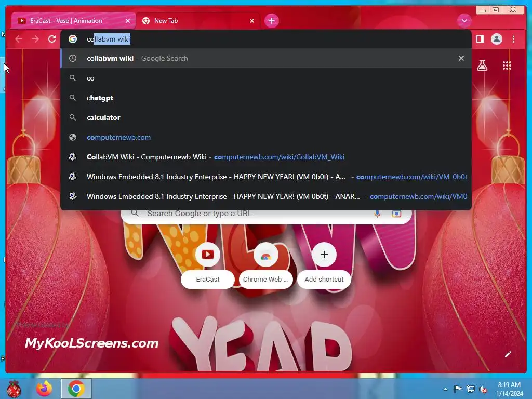Close the New Tab tab
This screenshot has width=532, height=399.
click(x=252, y=21)
